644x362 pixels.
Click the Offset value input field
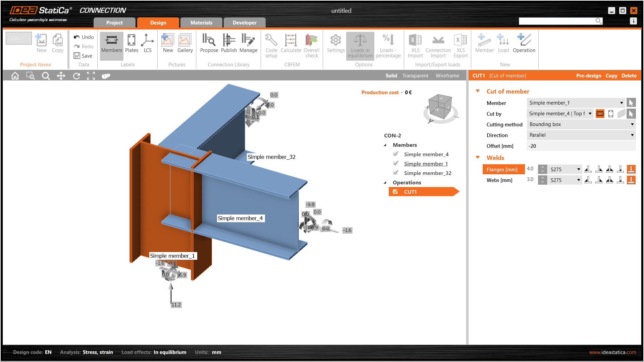click(x=581, y=146)
